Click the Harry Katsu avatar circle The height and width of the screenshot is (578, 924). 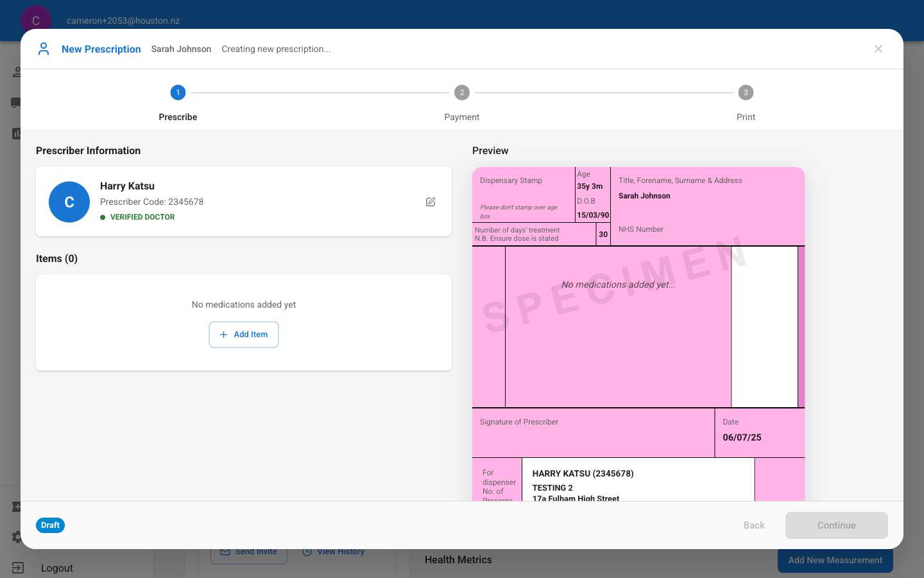tap(69, 202)
